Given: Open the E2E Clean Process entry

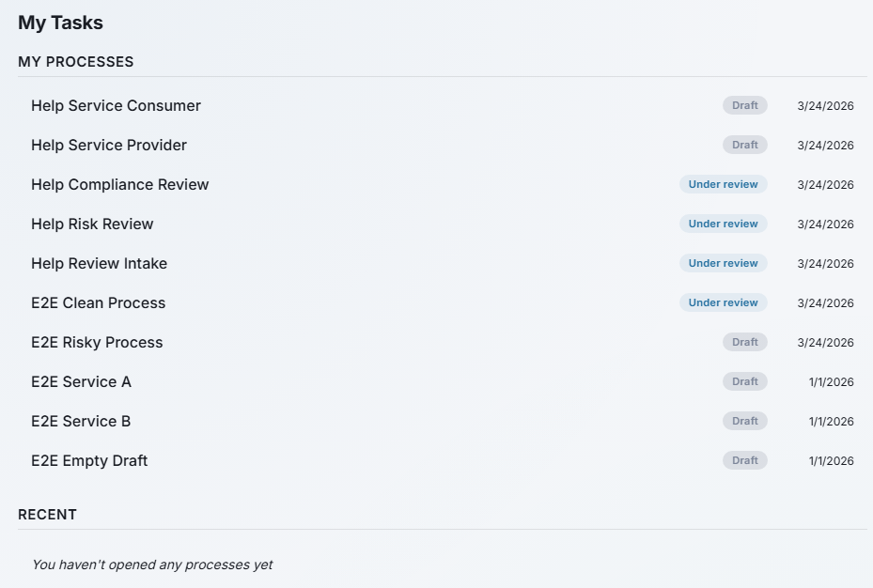Looking at the screenshot, I should (x=98, y=302).
